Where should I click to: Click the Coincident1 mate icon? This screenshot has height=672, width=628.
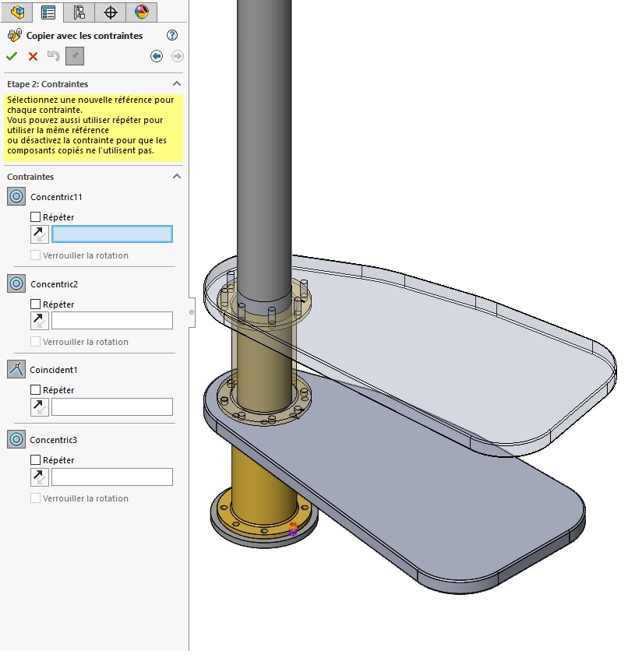click(x=16, y=369)
